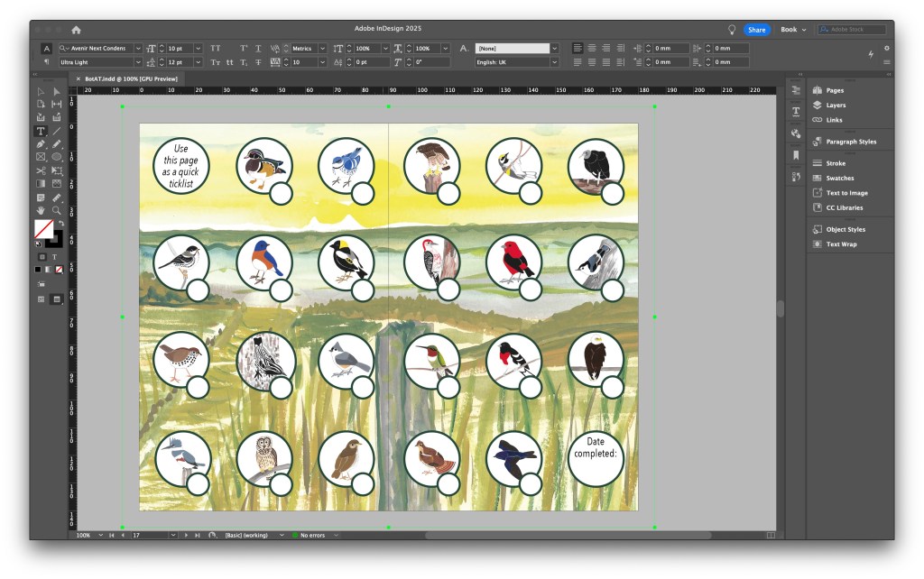924x579 pixels.
Task: Activate the Hand tool
Action: point(41,210)
